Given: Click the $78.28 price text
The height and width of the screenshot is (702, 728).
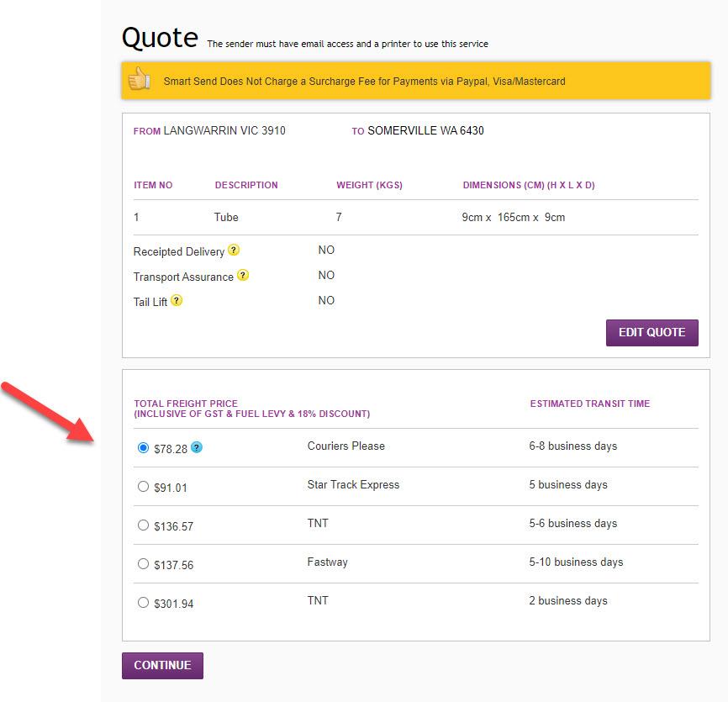Looking at the screenshot, I should pos(171,449).
